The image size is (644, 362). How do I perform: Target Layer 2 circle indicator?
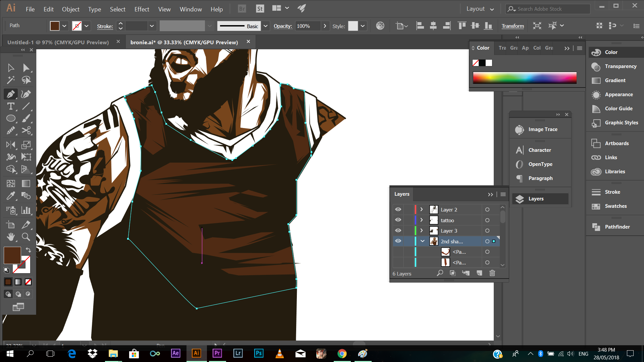click(487, 209)
